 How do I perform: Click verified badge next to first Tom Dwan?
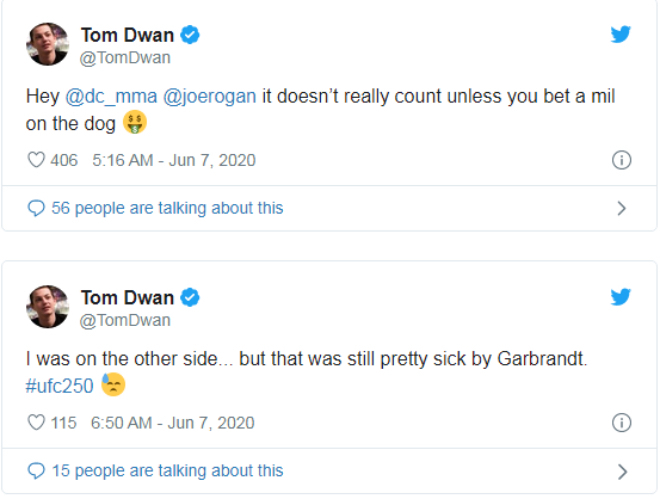(x=189, y=36)
